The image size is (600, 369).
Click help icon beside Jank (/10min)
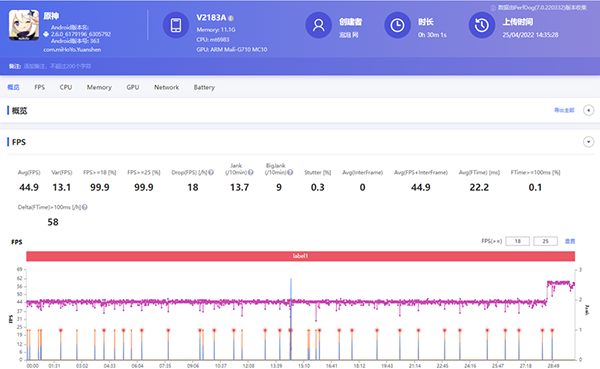(x=251, y=173)
